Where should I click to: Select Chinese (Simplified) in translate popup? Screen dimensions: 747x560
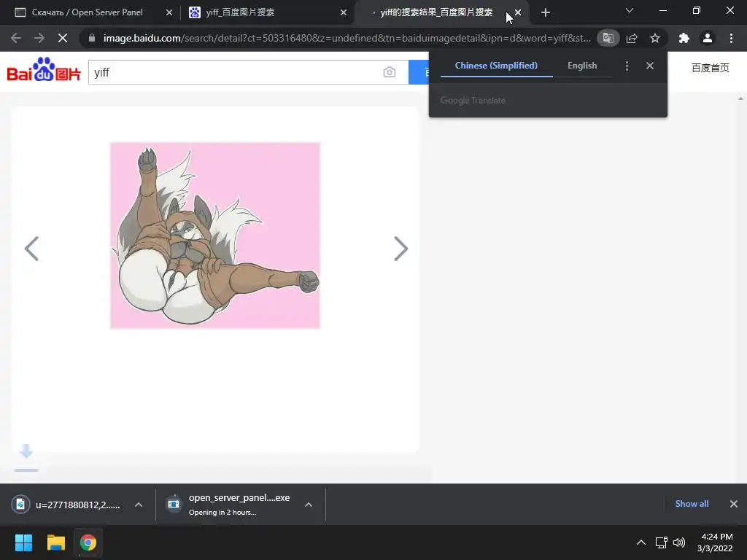tap(496, 66)
